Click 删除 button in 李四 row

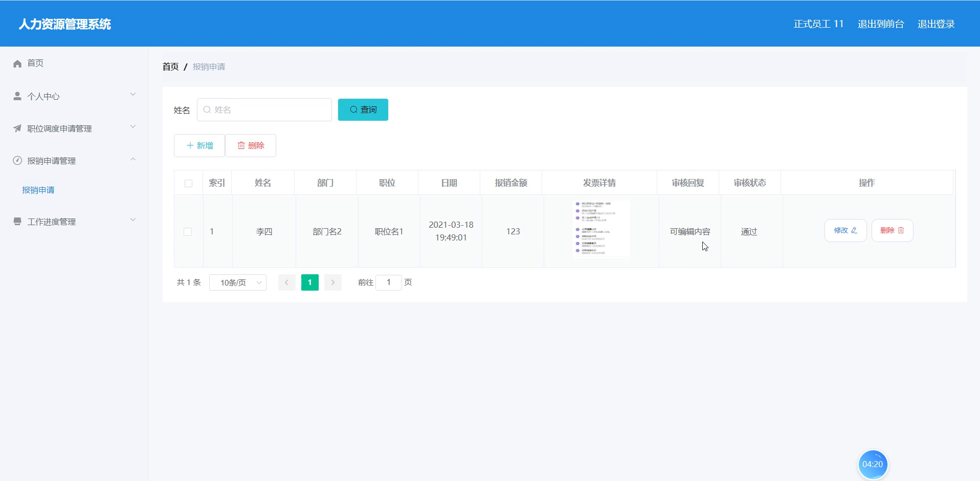(x=893, y=230)
